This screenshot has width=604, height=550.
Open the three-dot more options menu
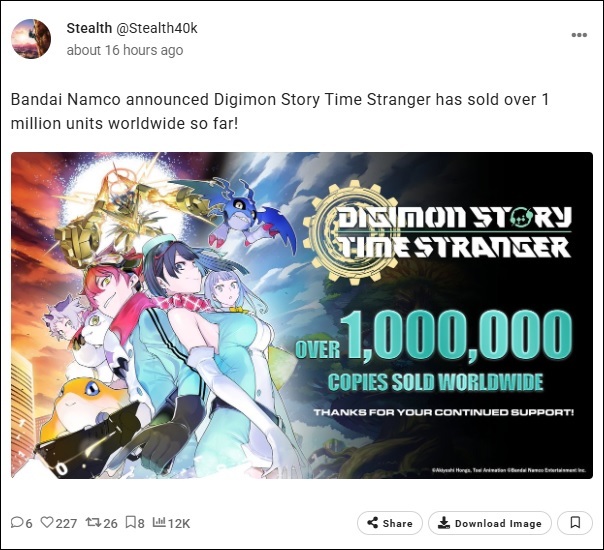(579, 35)
